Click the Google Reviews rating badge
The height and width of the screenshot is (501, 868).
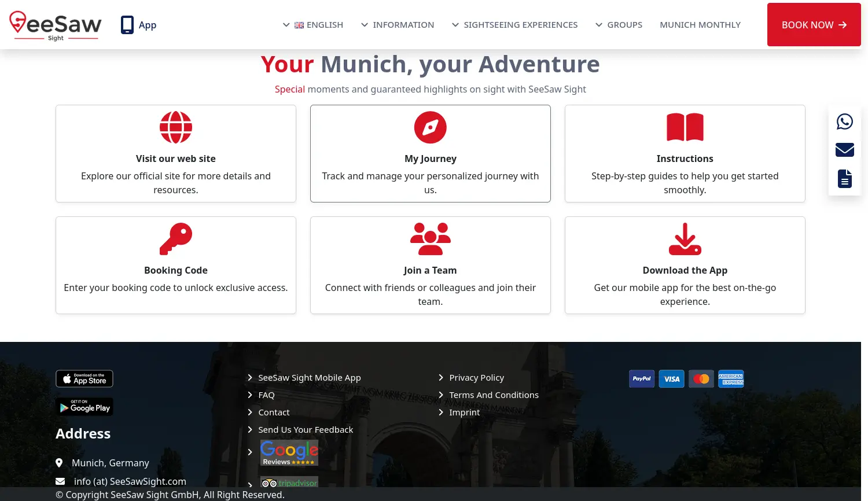[x=289, y=452]
